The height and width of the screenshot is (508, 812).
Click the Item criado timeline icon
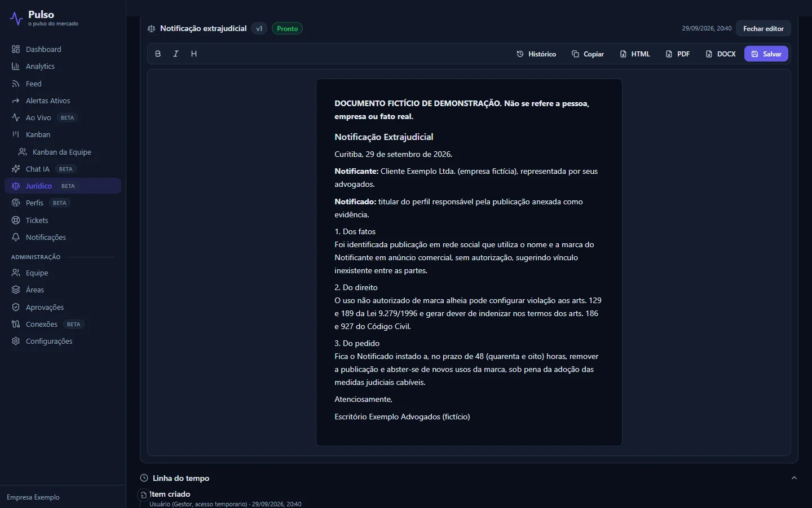click(x=144, y=495)
